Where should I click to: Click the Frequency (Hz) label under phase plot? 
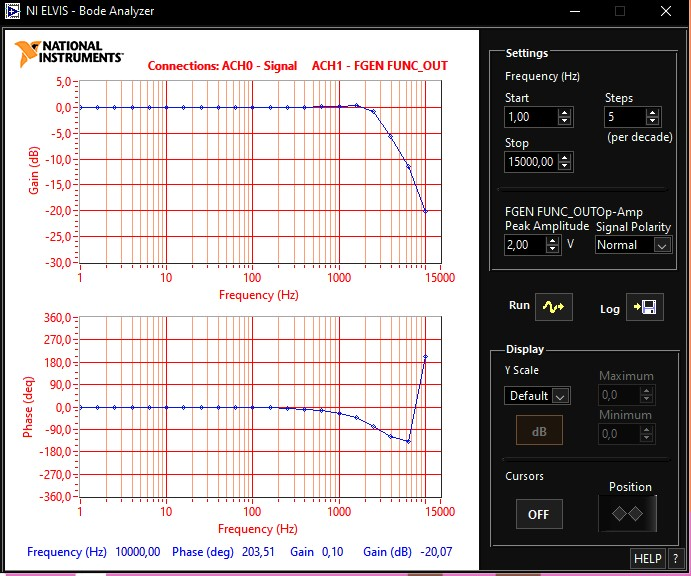coord(258,528)
